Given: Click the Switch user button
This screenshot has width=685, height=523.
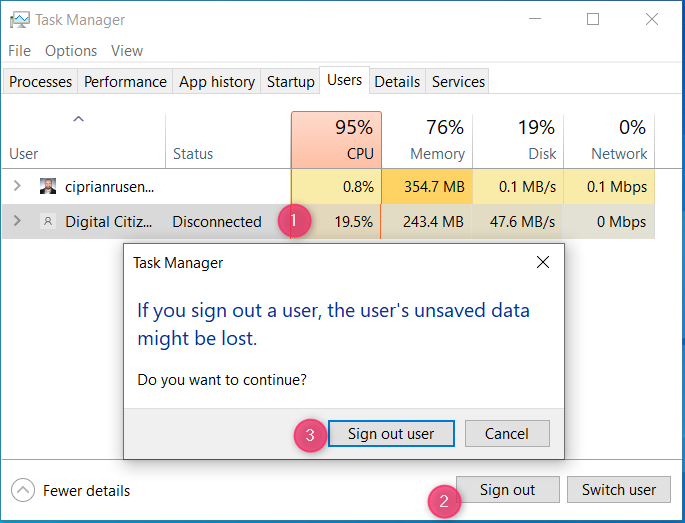Looking at the screenshot, I should pos(619,489).
